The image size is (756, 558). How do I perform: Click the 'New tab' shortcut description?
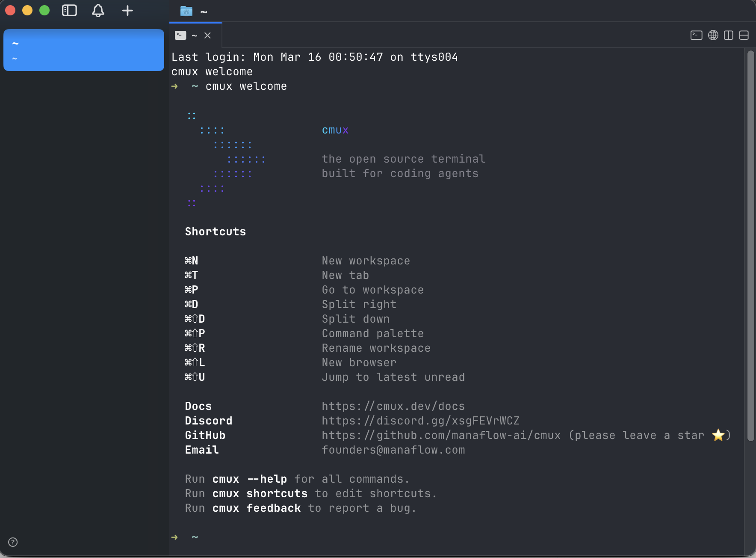point(346,275)
